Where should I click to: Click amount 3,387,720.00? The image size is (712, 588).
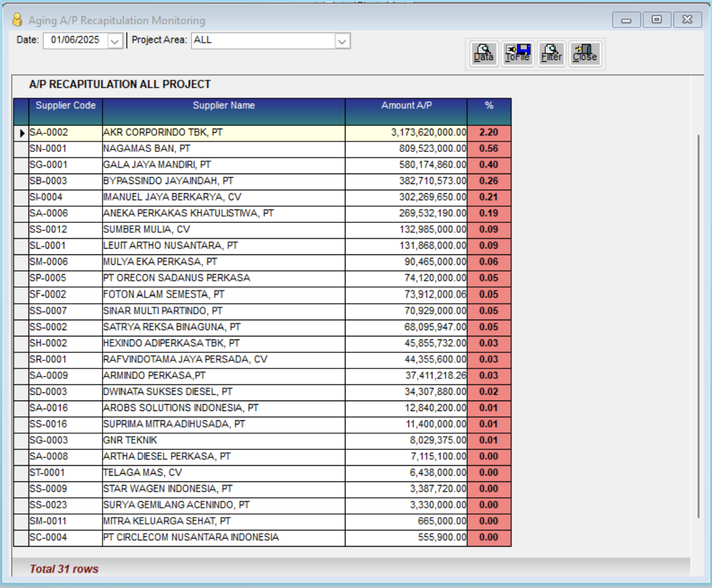(406, 489)
